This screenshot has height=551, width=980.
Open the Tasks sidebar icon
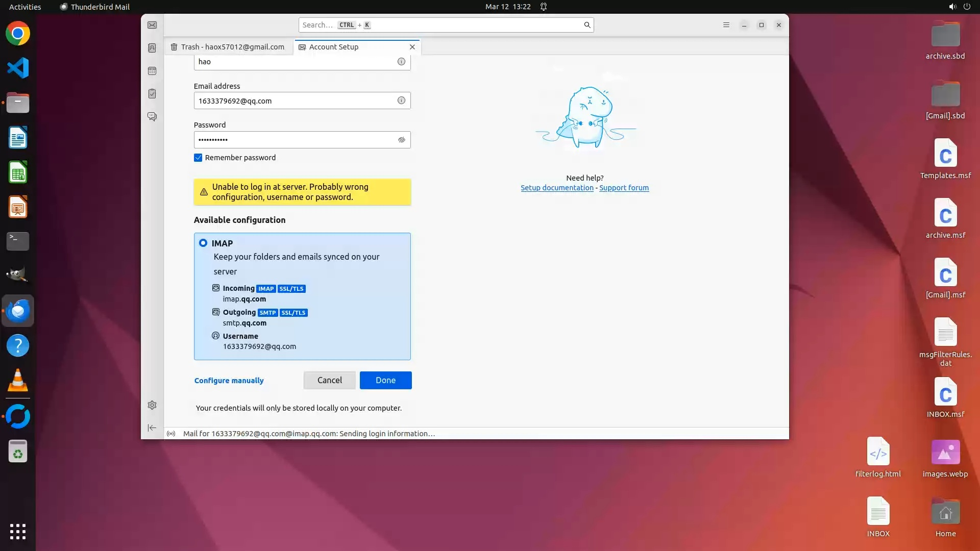coord(152,94)
